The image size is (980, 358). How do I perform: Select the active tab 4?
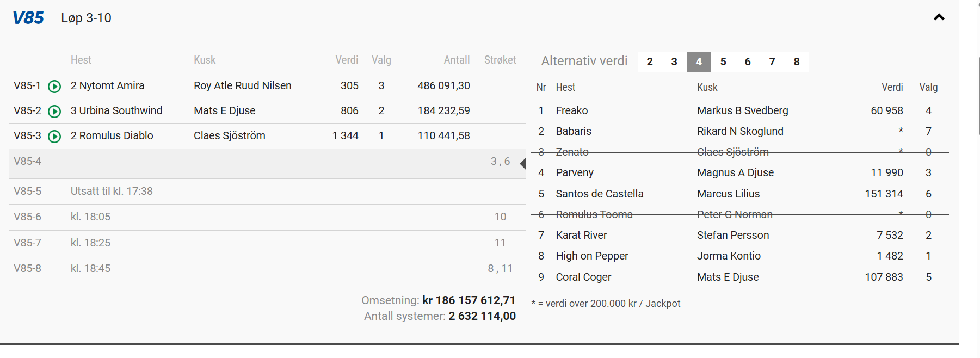[x=699, y=62]
